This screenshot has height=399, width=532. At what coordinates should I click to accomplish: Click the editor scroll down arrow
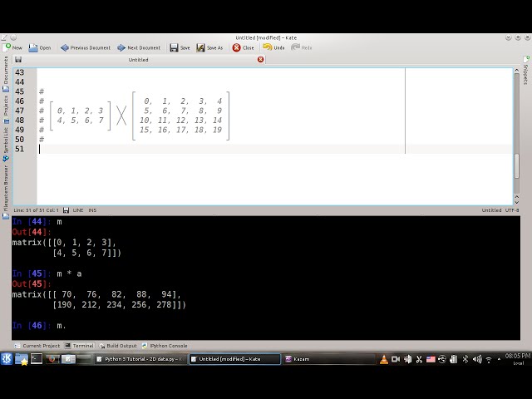point(517,203)
